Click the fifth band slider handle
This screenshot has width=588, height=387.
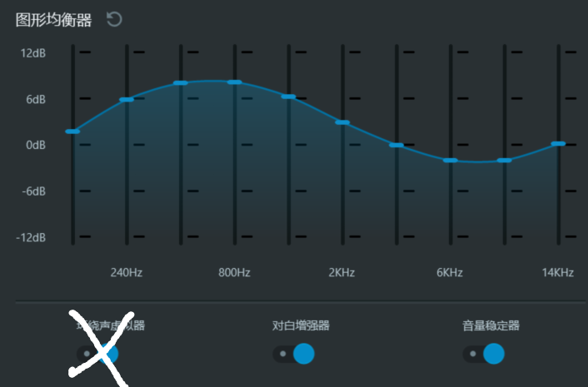point(288,97)
